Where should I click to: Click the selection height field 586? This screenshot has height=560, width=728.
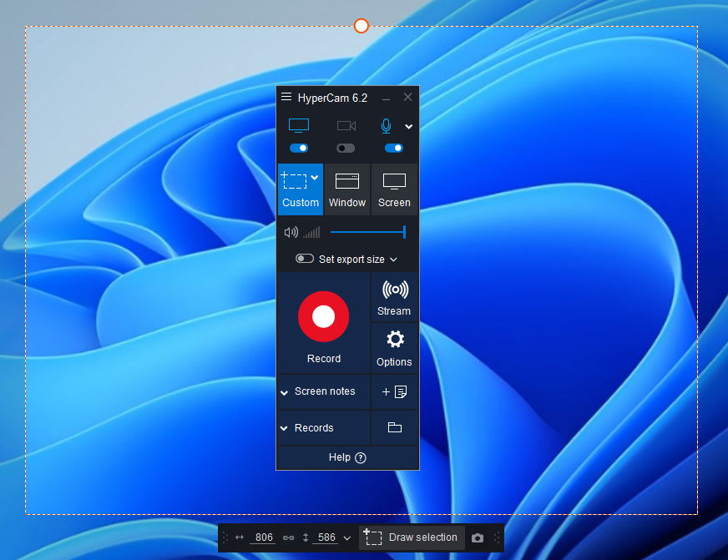(x=326, y=537)
